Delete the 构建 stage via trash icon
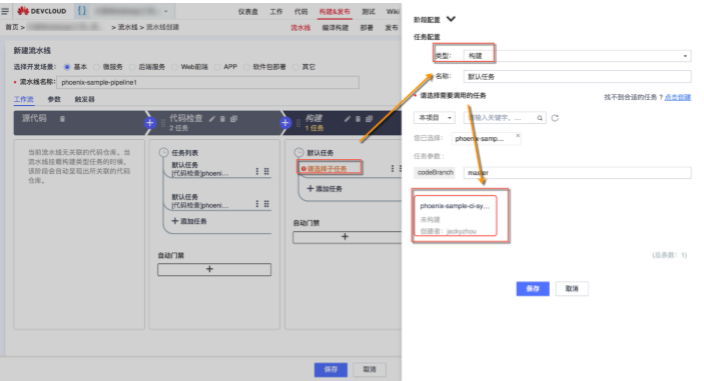The width and height of the screenshot is (704, 381). (x=358, y=119)
